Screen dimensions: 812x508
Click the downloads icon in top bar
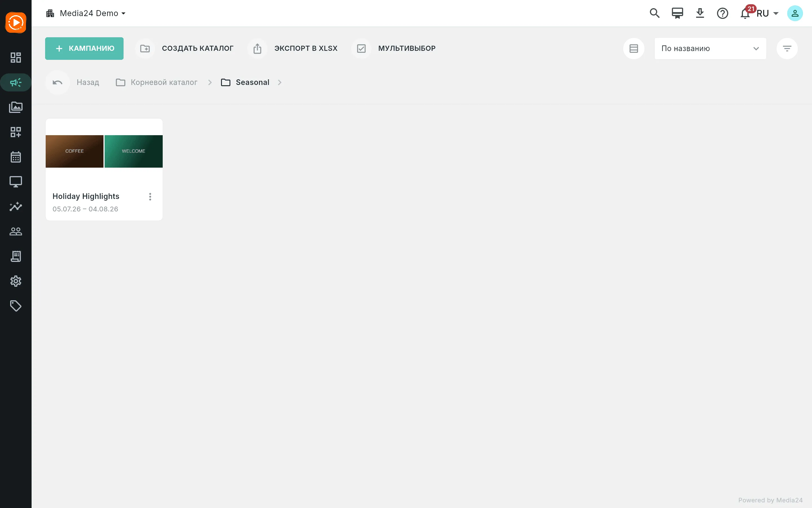pos(700,13)
